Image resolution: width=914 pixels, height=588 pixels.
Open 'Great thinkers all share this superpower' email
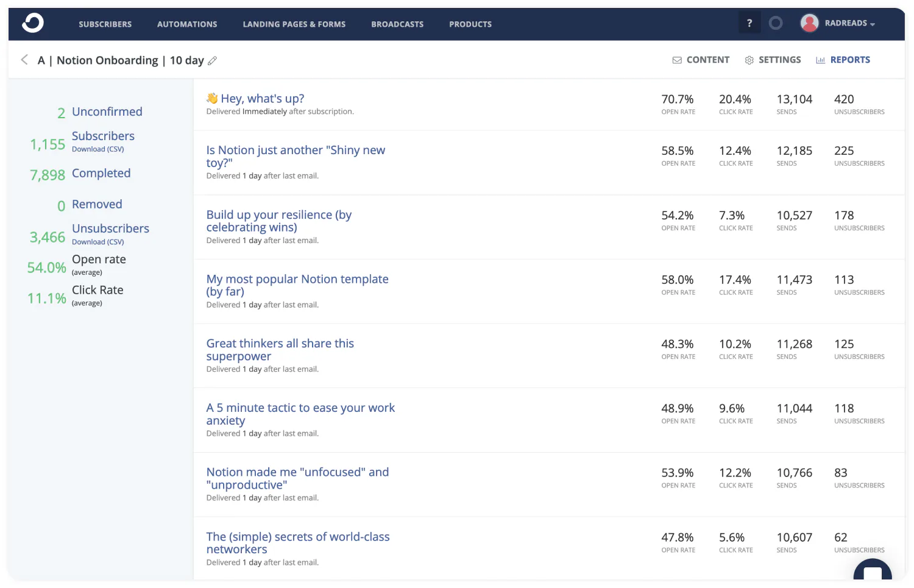coord(280,350)
